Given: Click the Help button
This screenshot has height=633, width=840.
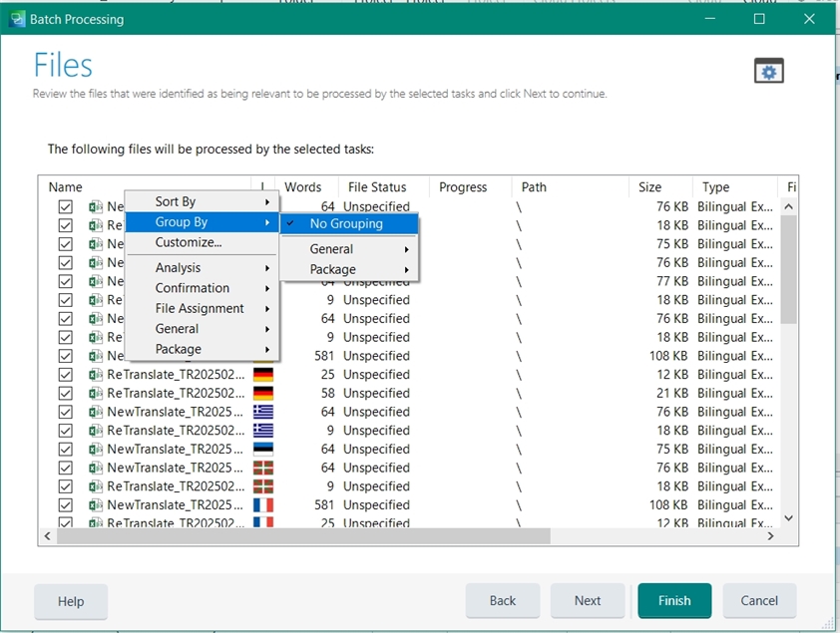Looking at the screenshot, I should [x=71, y=601].
